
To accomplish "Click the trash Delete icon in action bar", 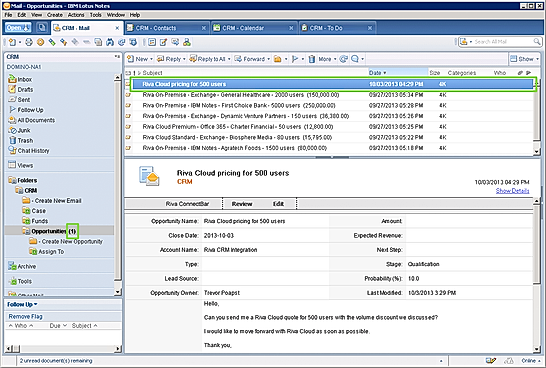I will click(x=312, y=59).
